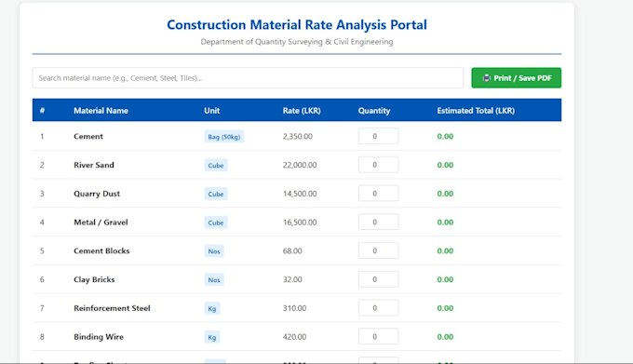Select the Clay Bricks material name

[x=94, y=279]
